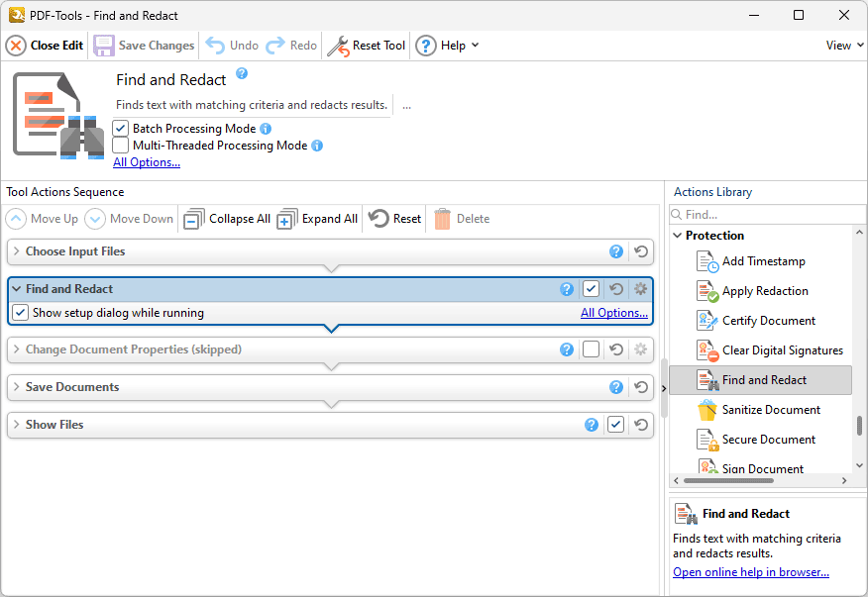This screenshot has height=597, width=868.
Task: Enable the Change Document Properties step checkbox
Action: (x=592, y=349)
